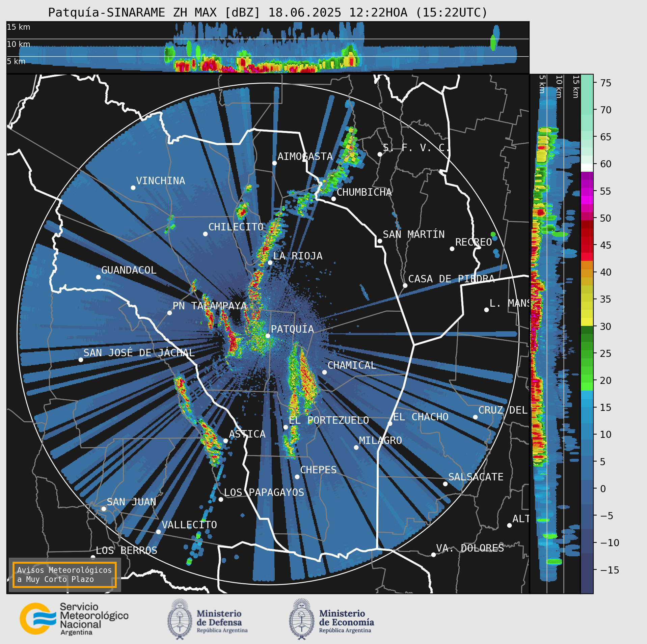This screenshot has width=647, height=644.
Task: Click the GUANDACOL city dot
Action: pos(98,277)
